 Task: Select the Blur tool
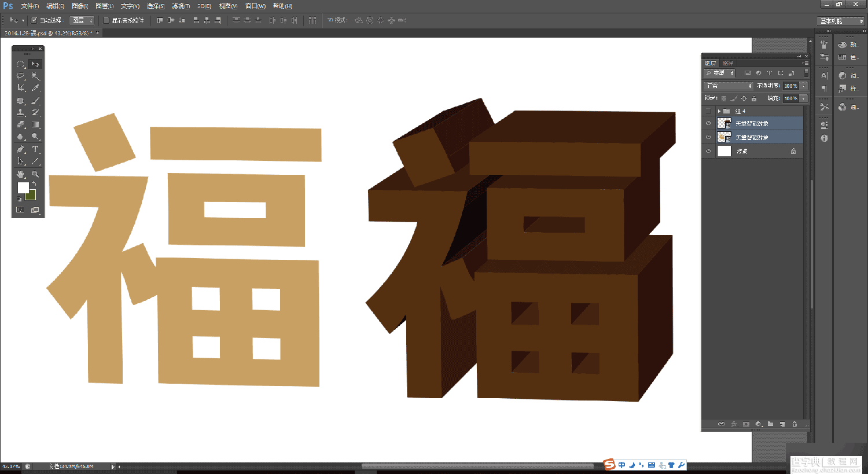[20, 137]
